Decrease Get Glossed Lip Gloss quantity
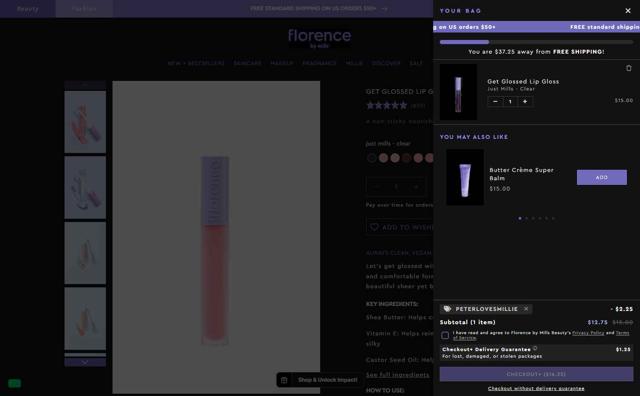The width and height of the screenshot is (640, 396). tap(495, 101)
